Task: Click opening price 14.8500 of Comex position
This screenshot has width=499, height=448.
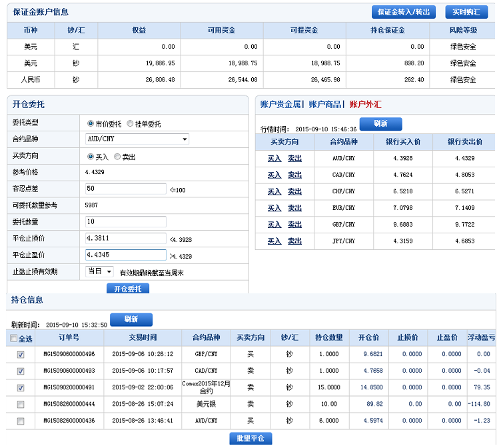Action: [x=371, y=387]
